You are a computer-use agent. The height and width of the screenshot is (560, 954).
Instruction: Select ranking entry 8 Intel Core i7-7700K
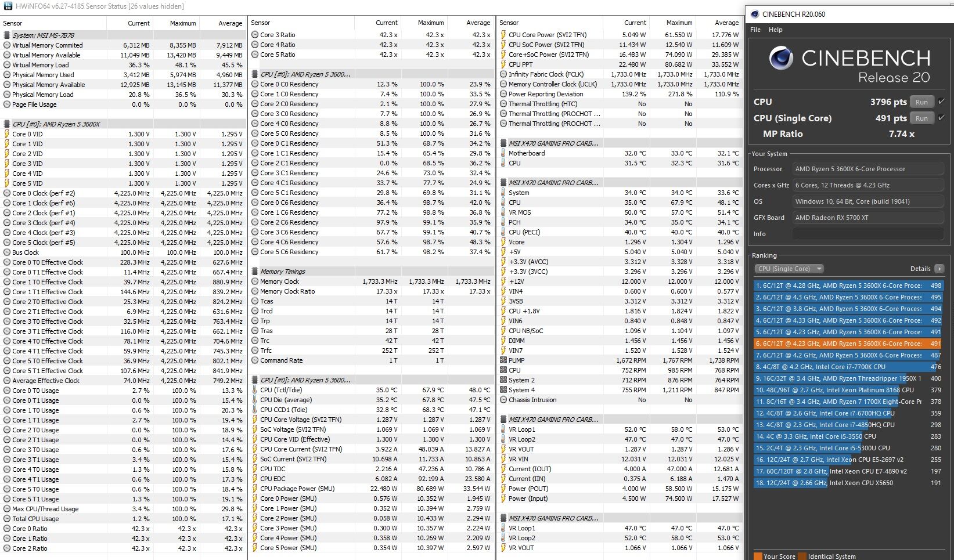click(848, 367)
